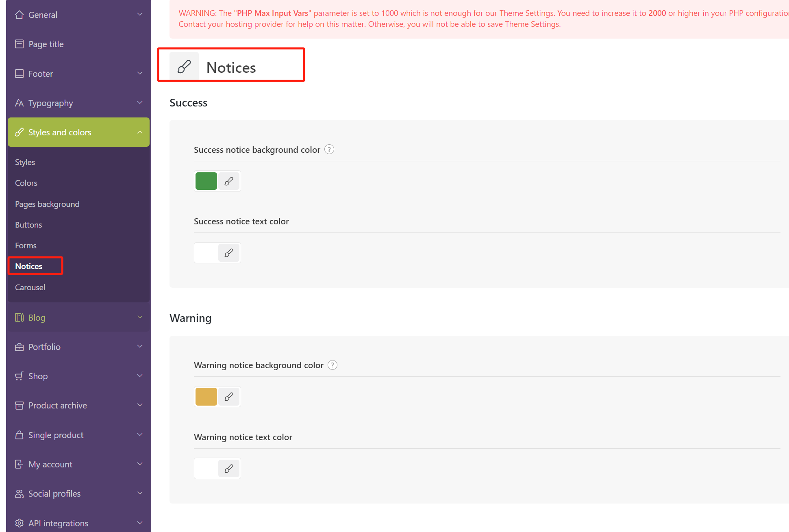Click the white Success notice text color swatch
Screen dimensions: 789x532
point(206,253)
